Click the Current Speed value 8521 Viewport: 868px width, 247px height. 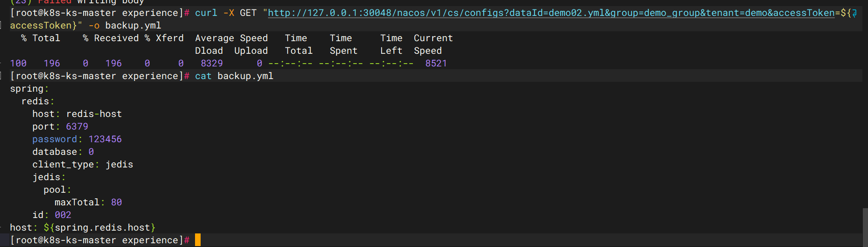(x=436, y=64)
